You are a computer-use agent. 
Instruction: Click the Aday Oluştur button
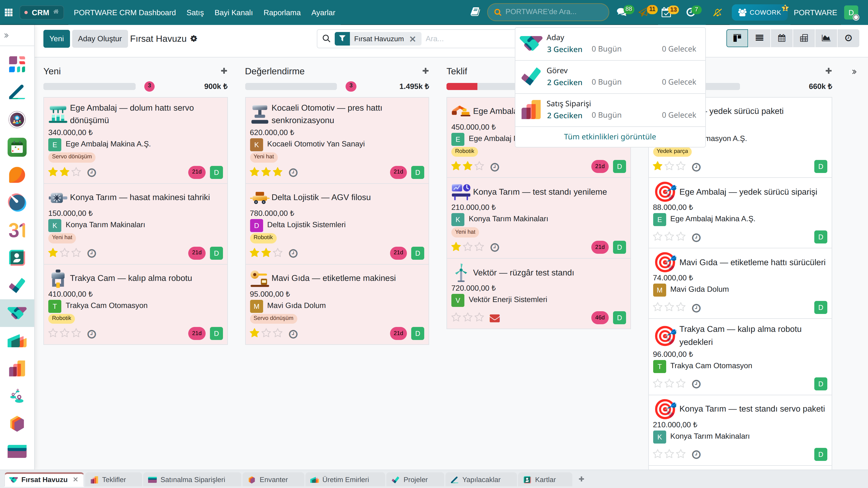[100, 39]
